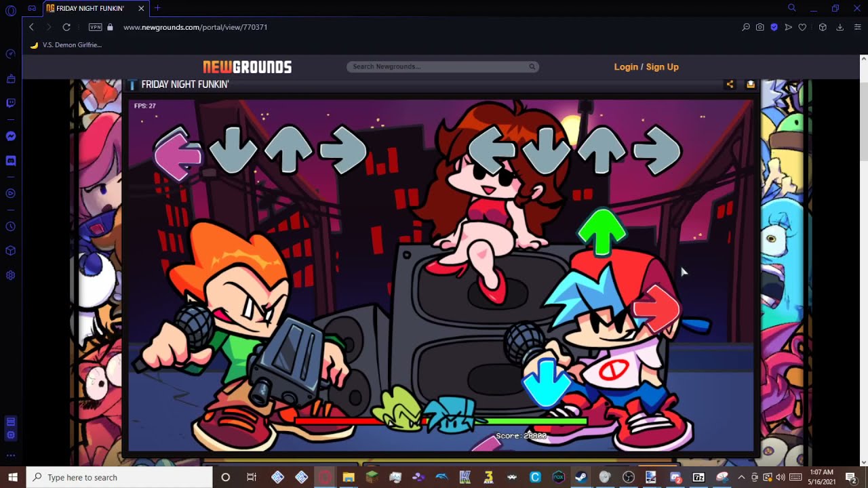
Task: Open 7-Zip from the taskbar
Action: pos(698,477)
